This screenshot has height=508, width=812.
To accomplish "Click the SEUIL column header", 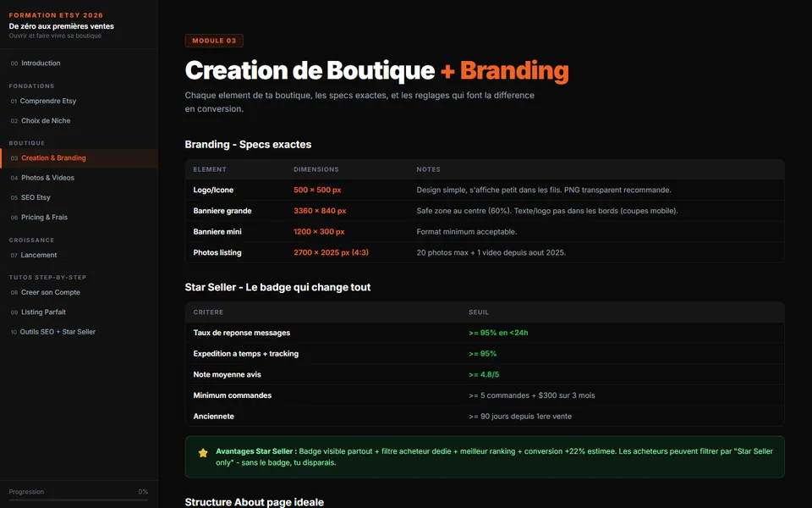I will (x=479, y=312).
